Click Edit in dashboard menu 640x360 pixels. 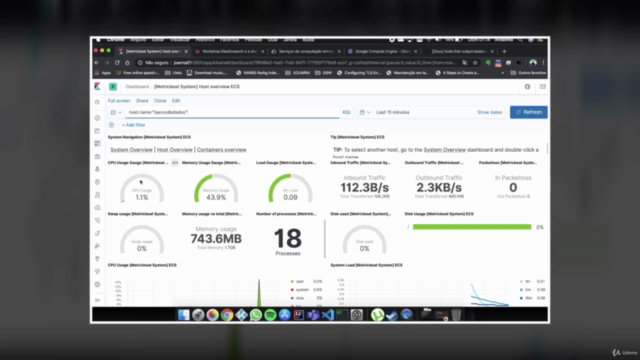(176, 101)
